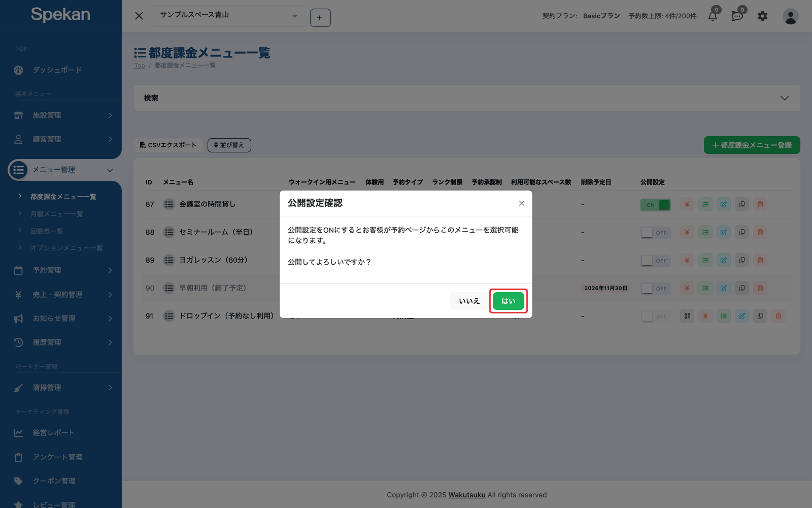Click QR code icon for ドロップイン row

[x=687, y=316]
